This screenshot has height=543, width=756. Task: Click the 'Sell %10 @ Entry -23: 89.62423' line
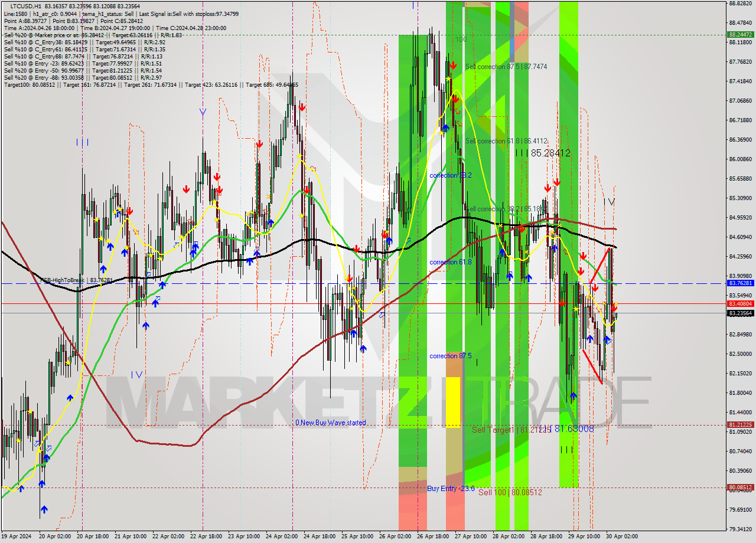(x=83, y=63)
